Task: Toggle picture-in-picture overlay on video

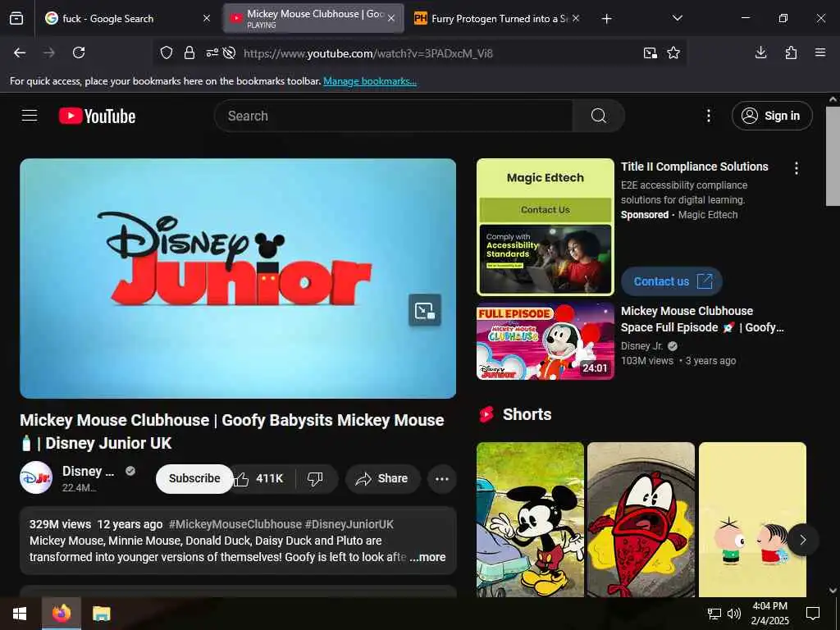Action: coord(425,310)
